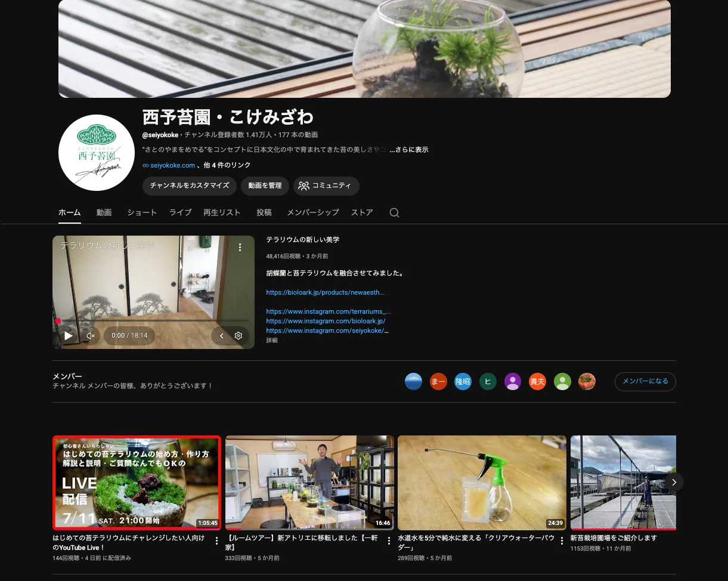
Task: Open the コミュニティ button
Action: click(x=326, y=186)
